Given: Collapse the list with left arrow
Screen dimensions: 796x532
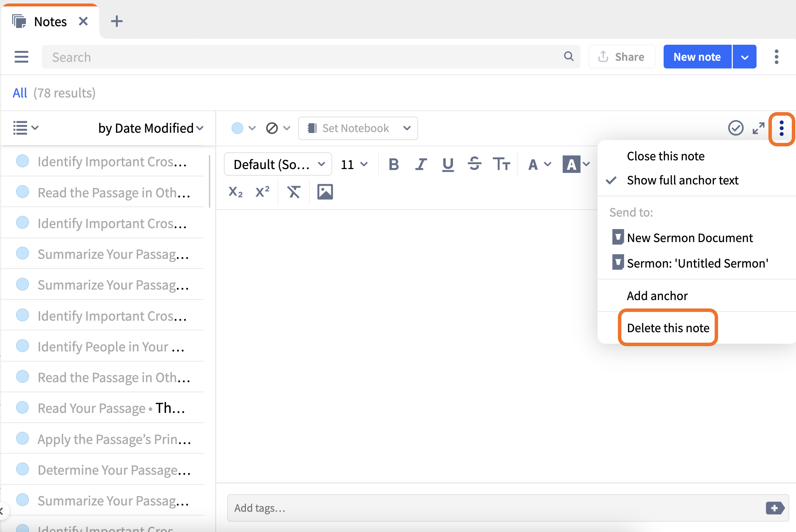Looking at the screenshot, I should point(2,511).
